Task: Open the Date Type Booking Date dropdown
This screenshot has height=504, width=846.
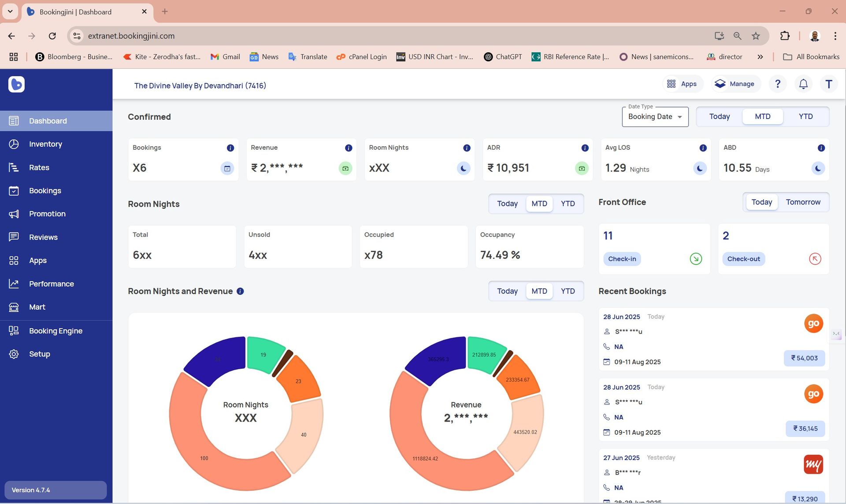Action: (655, 117)
